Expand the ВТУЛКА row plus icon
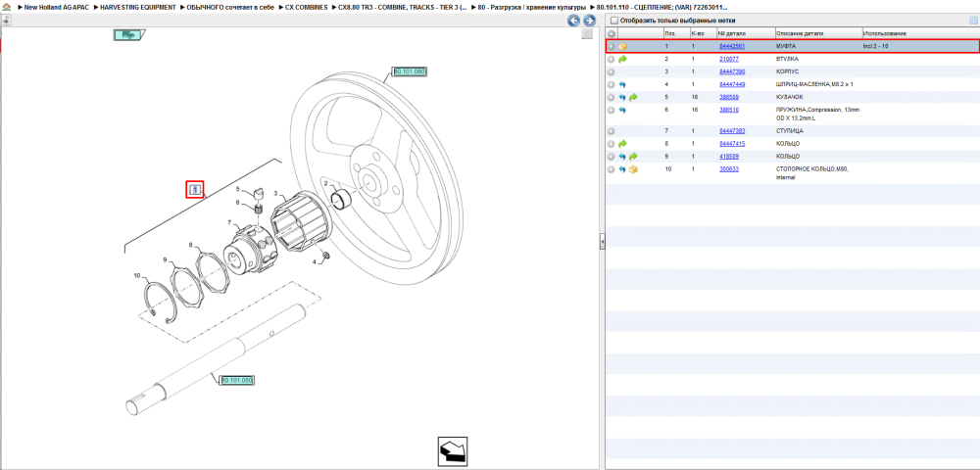980x470 pixels. tap(612, 60)
